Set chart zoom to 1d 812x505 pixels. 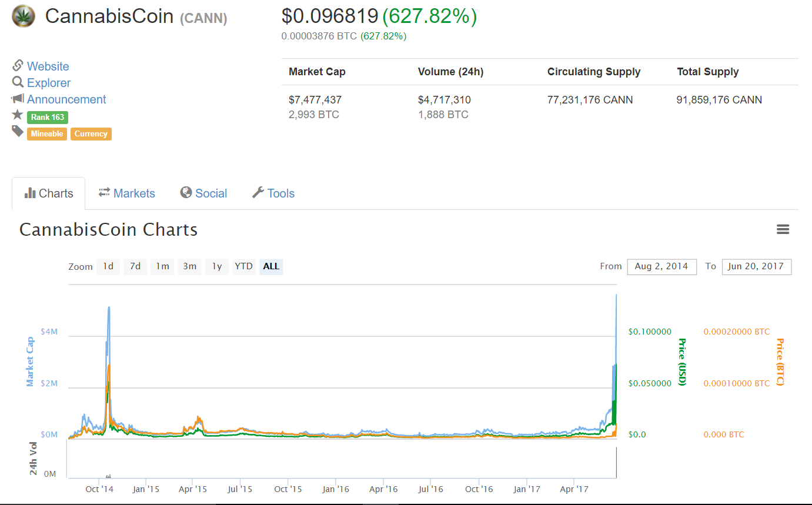click(108, 266)
